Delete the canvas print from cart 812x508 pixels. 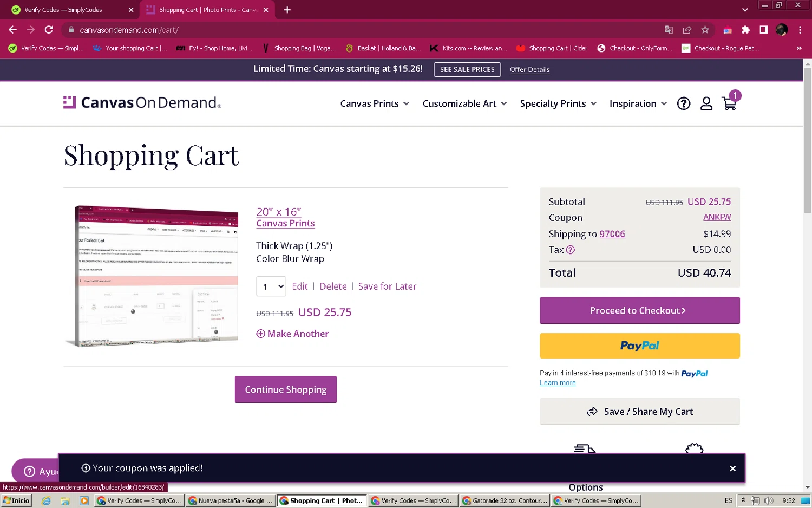tap(333, 286)
